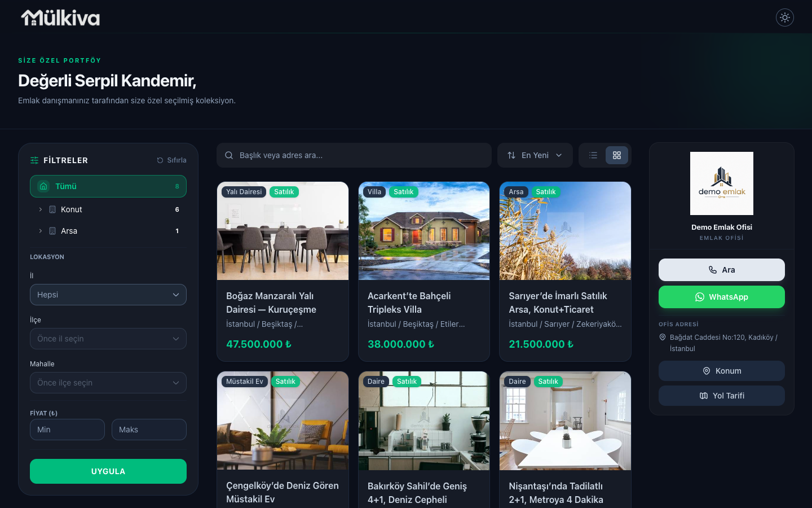Click the Villa type badge
Screen dimensions: 812x508
(374, 192)
